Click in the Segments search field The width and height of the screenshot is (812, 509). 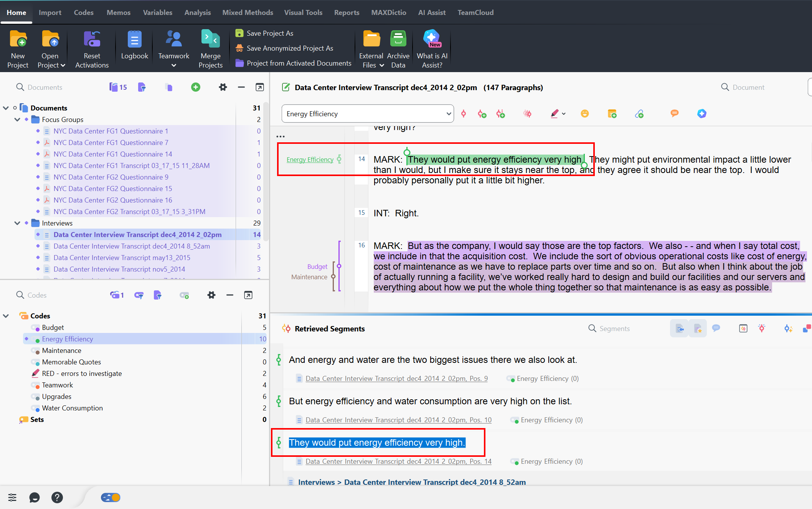(x=614, y=328)
